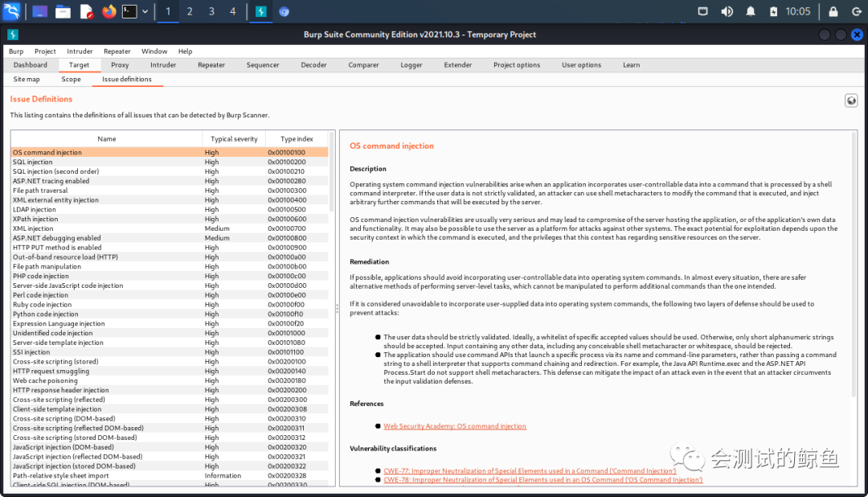Open the terminal emulator icon
The height and width of the screenshot is (497, 868).
tap(129, 11)
